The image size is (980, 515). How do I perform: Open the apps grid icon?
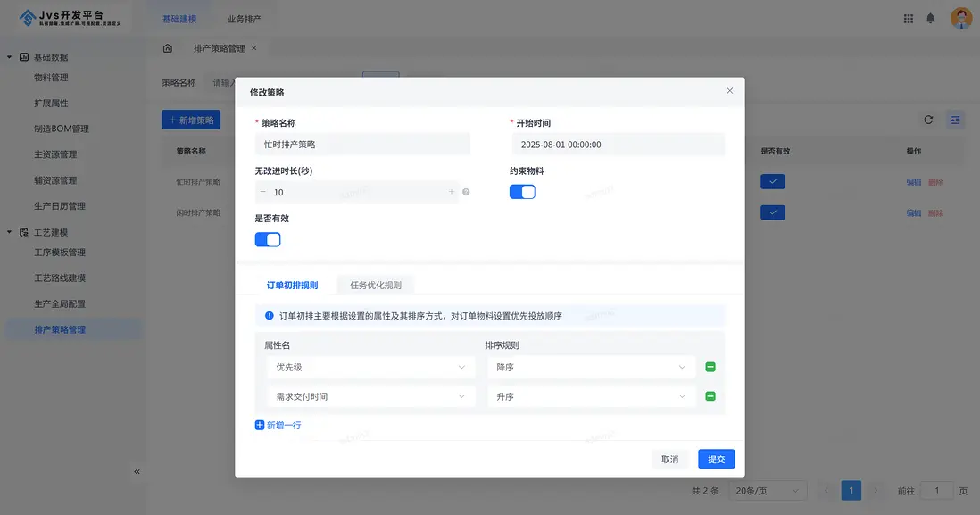908,19
